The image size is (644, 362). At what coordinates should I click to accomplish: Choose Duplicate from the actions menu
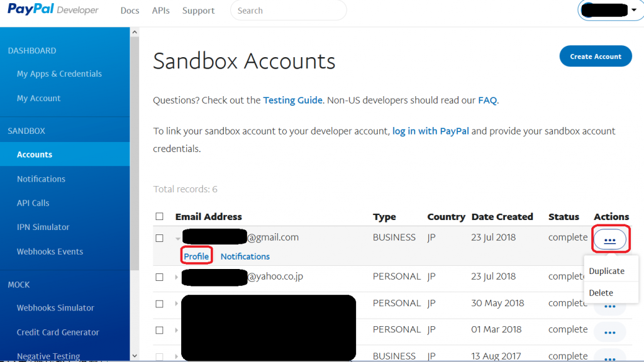click(606, 271)
